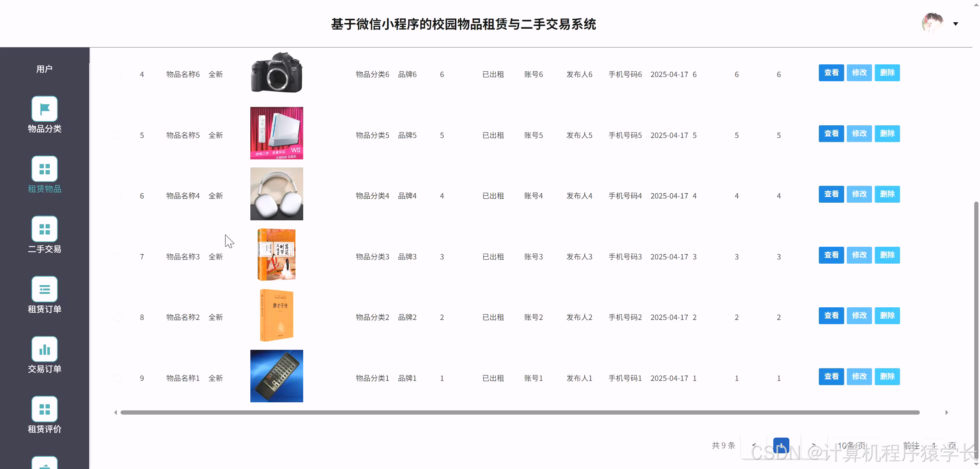Click the 租赁评价 grid icon
This screenshot has width=980, height=469.
[x=44, y=408]
